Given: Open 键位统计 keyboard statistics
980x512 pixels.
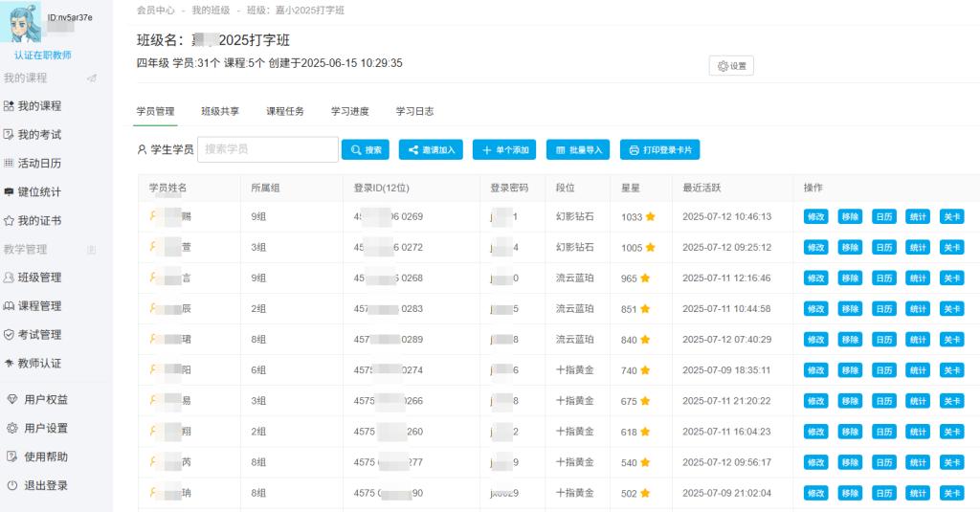Looking at the screenshot, I should pyautogui.click(x=38, y=192).
